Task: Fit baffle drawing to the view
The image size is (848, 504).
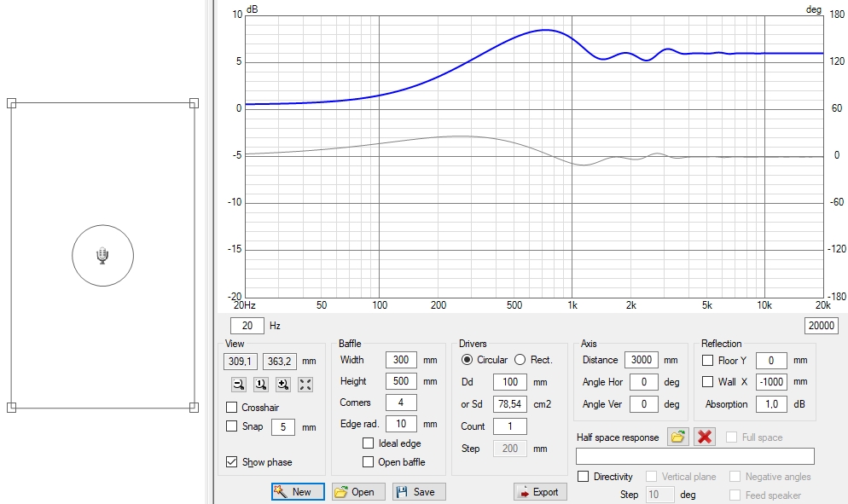Action: click(305, 385)
